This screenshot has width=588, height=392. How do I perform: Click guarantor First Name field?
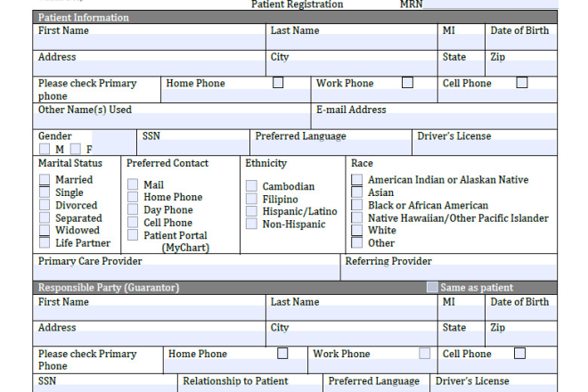[150, 313]
